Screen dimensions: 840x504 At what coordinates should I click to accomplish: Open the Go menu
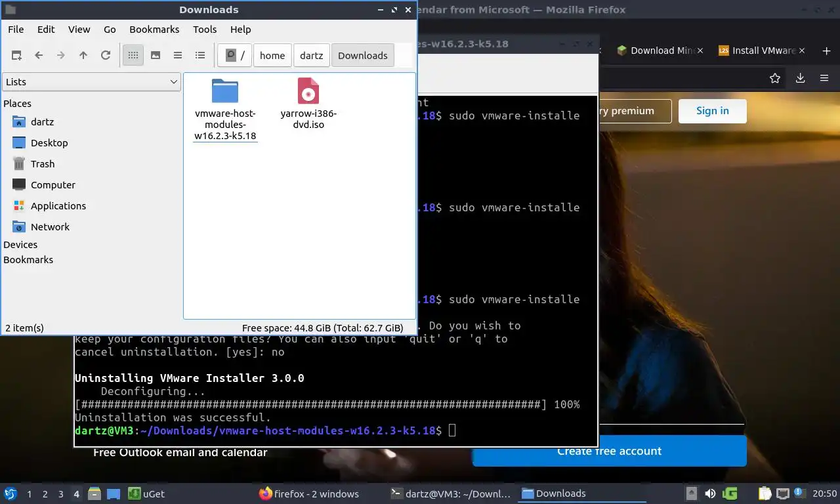tap(110, 30)
